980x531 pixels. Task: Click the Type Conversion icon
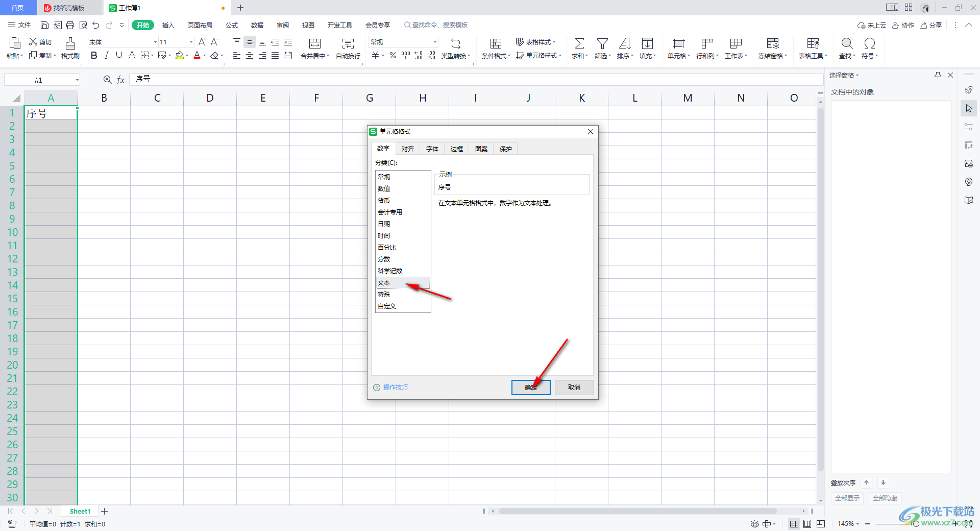pyautogui.click(x=456, y=43)
